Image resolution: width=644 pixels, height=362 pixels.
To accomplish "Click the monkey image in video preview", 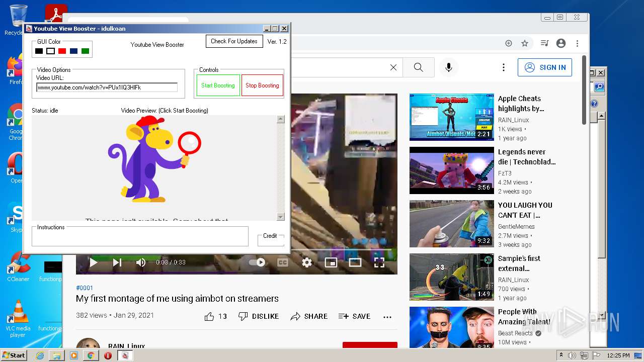I will 154,159.
